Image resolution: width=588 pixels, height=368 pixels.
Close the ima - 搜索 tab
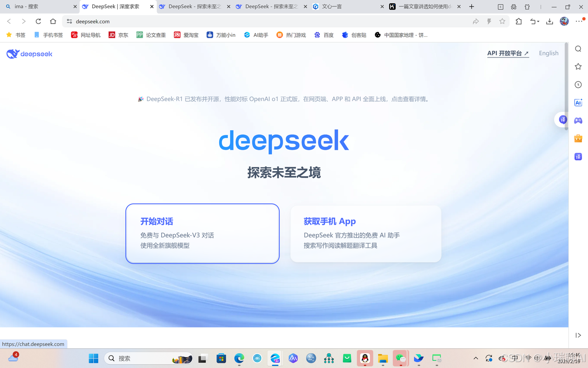pyautogui.click(x=75, y=7)
